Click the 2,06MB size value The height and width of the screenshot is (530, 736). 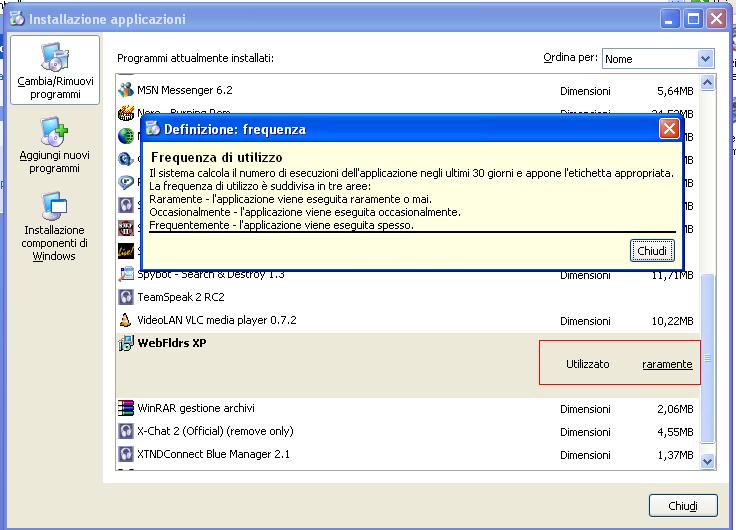675,409
